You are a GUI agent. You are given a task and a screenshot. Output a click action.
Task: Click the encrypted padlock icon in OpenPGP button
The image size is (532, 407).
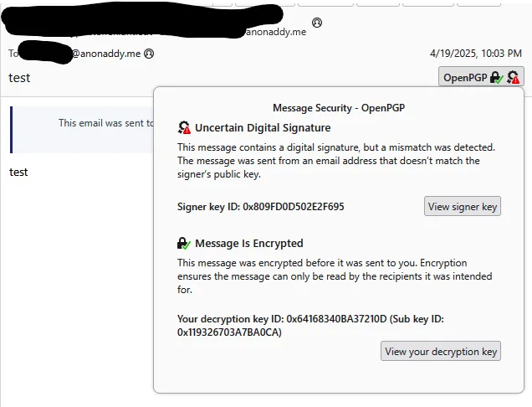497,78
